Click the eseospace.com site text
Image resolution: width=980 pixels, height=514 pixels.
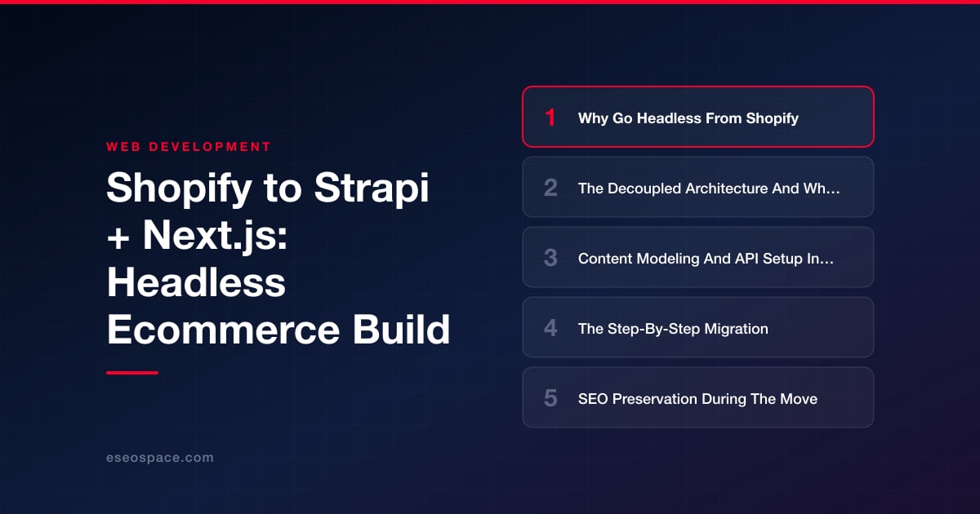point(160,458)
